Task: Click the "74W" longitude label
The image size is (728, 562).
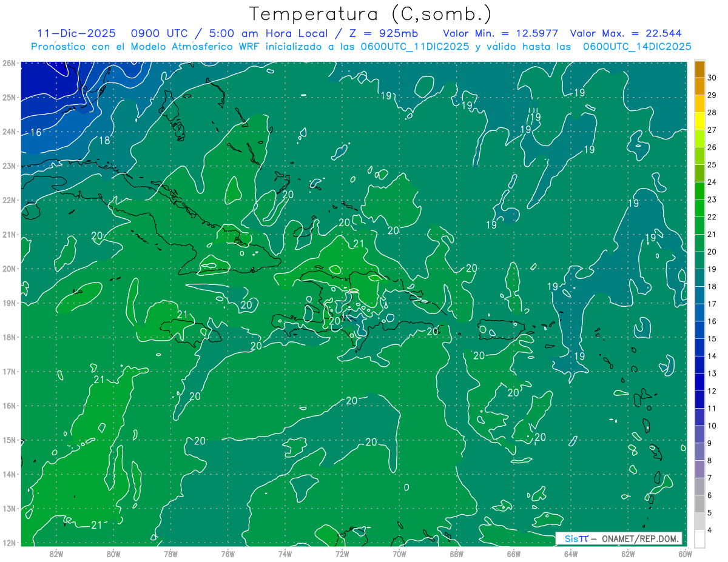Action: click(x=285, y=554)
